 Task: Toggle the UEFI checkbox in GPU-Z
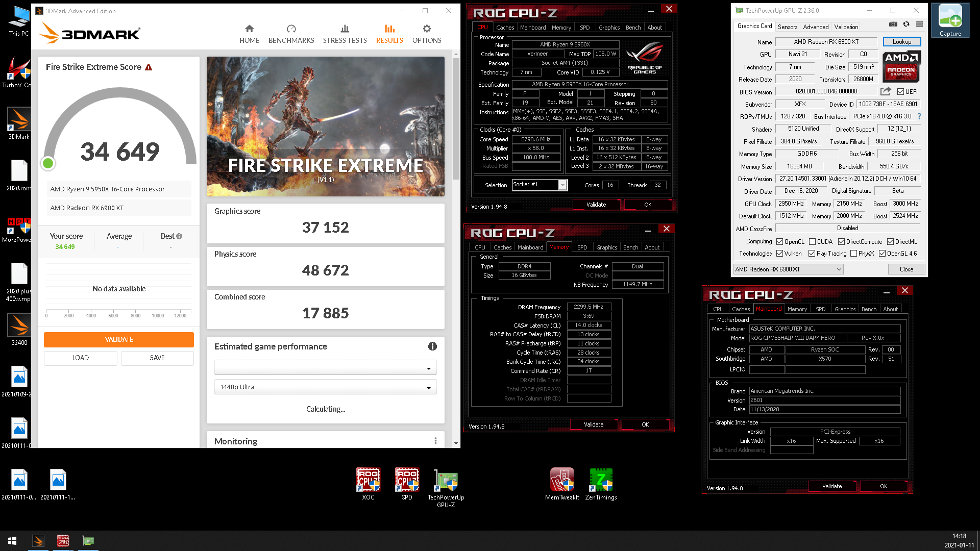(x=900, y=92)
